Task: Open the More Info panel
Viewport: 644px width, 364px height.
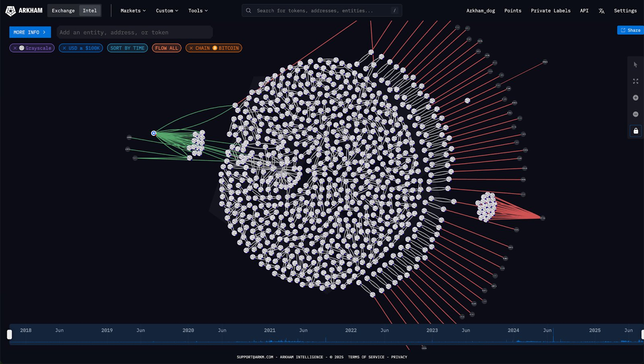Action: [30, 32]
